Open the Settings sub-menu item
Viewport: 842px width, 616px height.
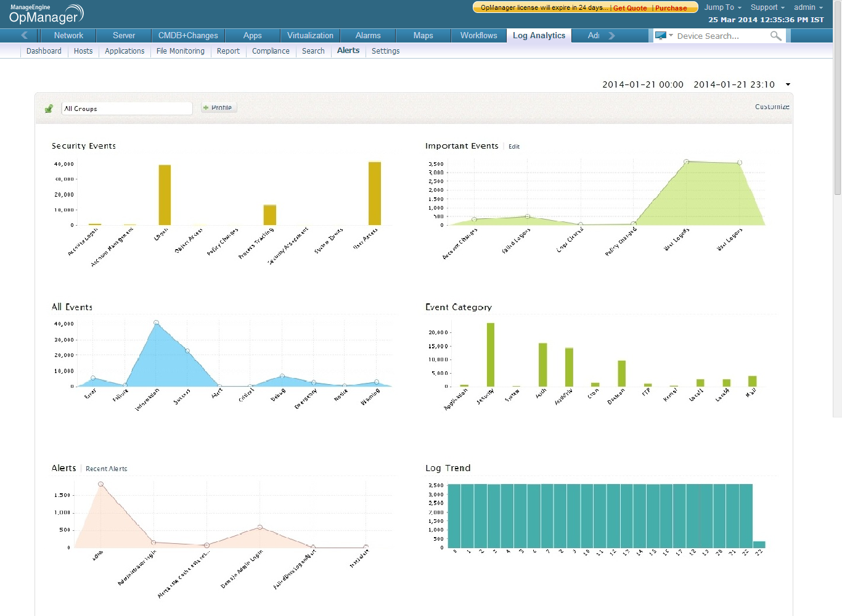point(386,51)
